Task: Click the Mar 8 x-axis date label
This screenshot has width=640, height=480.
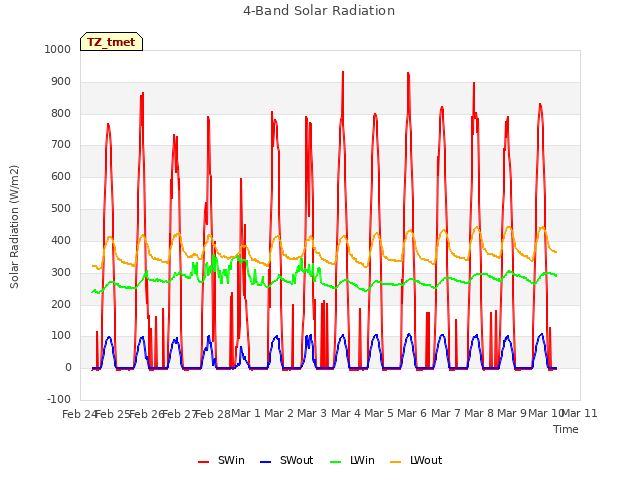Action: point(479,413)
